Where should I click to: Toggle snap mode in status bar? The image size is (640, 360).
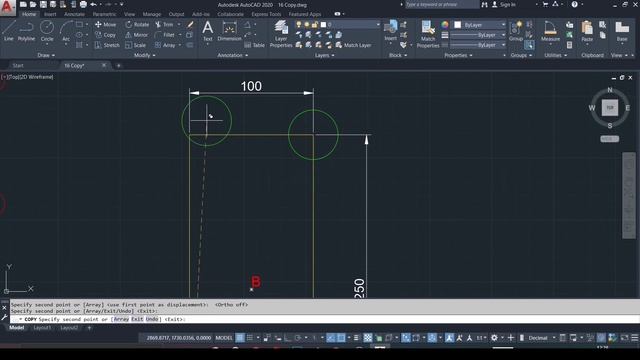[x=250, y=338]
